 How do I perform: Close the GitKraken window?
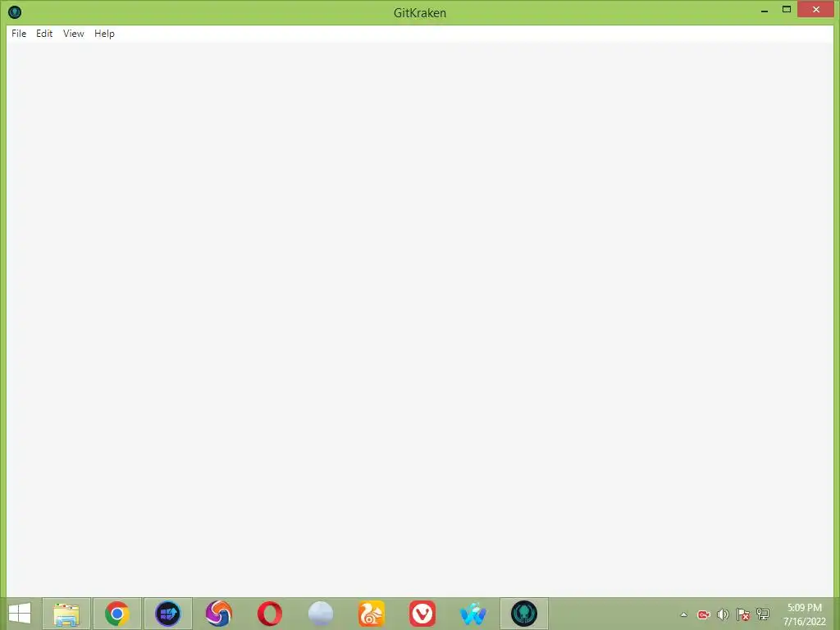coord(816,10)
